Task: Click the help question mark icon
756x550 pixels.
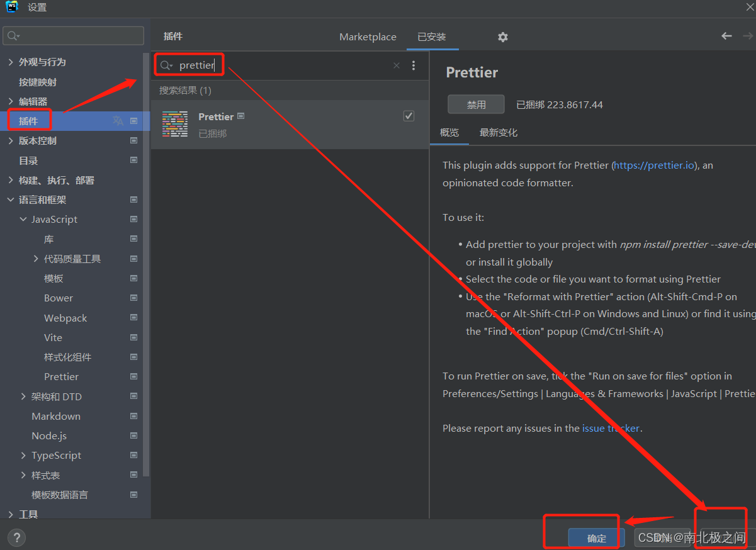Action: 16,537
